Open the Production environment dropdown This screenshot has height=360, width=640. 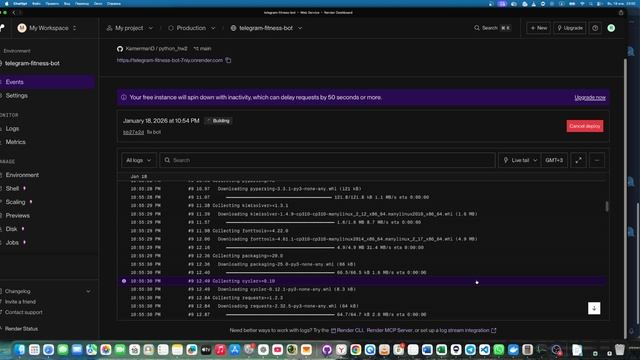191,28
